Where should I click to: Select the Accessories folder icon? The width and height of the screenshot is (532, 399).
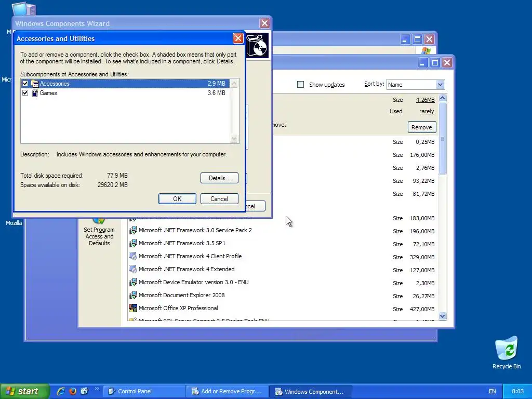(35, 84)
